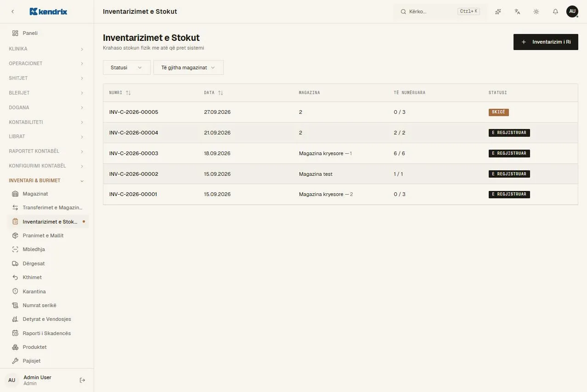Open the AU user avatar menu
Screen dimensions: 587x392
coord(572,11)
